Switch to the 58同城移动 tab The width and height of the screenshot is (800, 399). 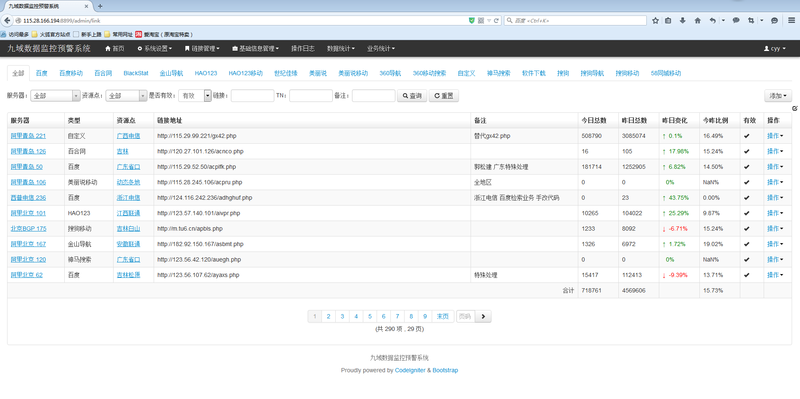(x=666, y=73)
